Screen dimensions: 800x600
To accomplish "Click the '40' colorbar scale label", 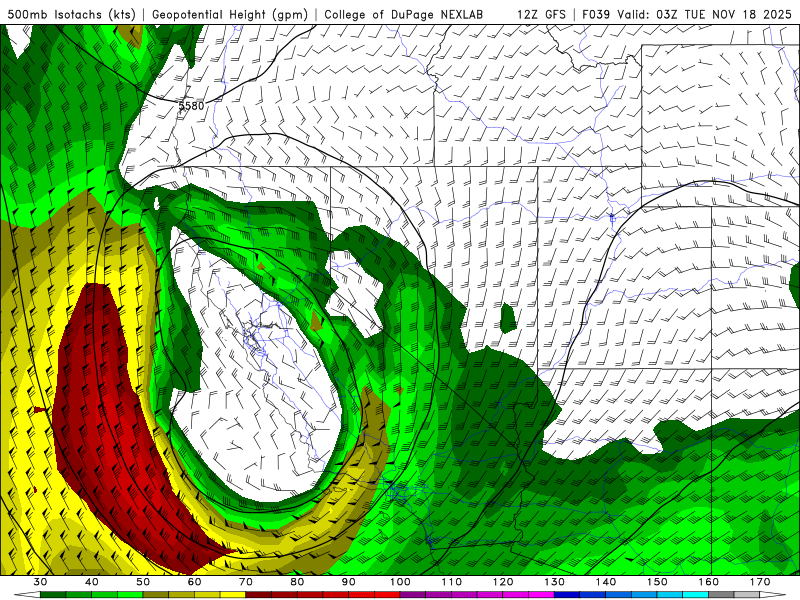I will point(92,582).
